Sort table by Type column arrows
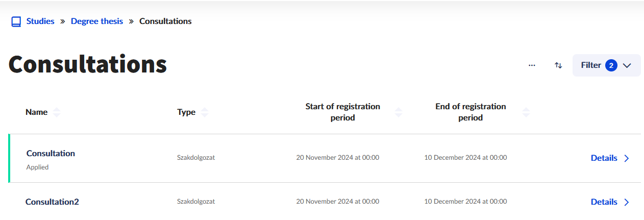644x220 pixels. pos(205,112)
